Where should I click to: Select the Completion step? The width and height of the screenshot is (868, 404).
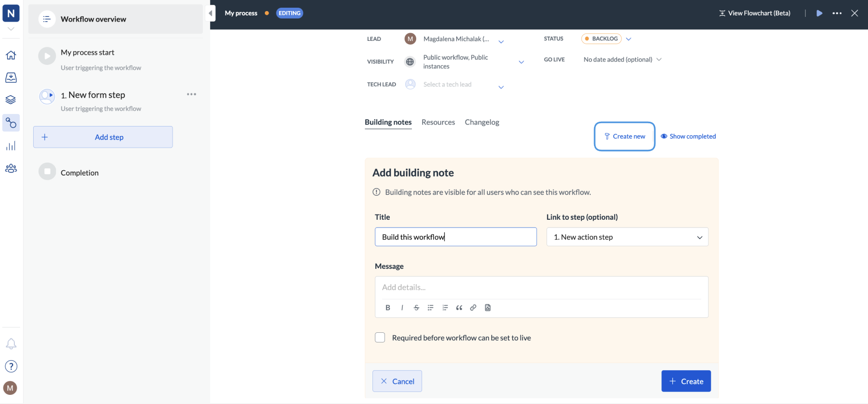(80, 173)
